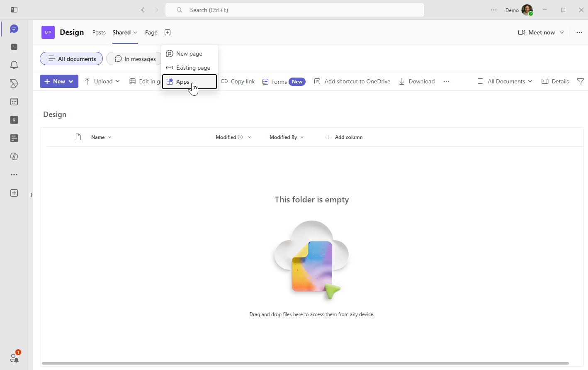The width and height of the screenshot is (588, 370).
Task: Switch to the Page tab
Action: pyautogui.click(x=151, y=32)
